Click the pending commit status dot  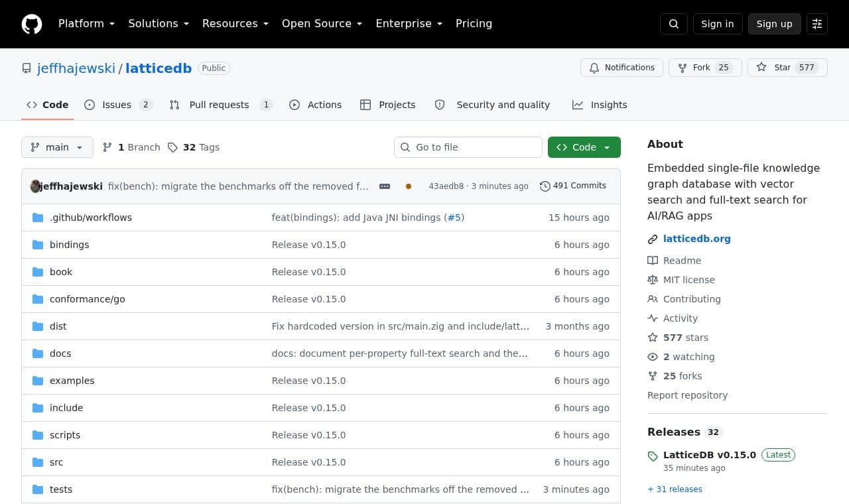[409, 186]
